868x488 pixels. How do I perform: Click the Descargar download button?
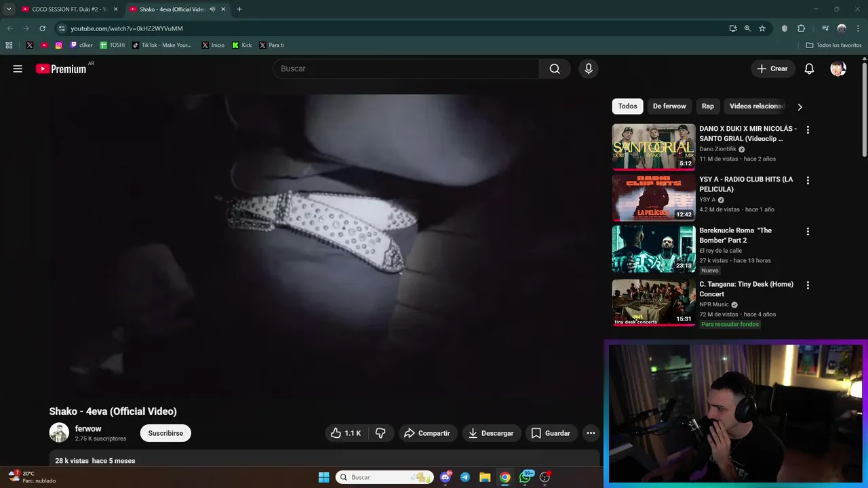[x=491, y=433]
